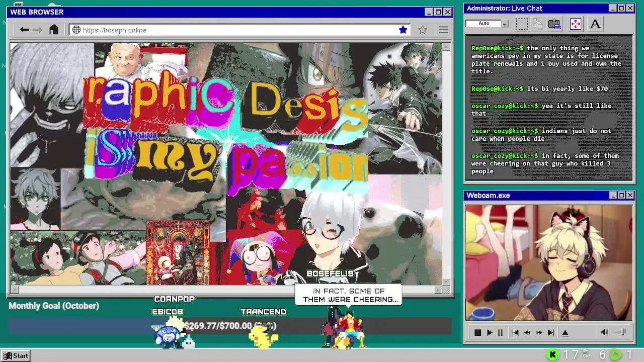Click the paste clipboard icon in Live Chat
This screenshot has height=362, width=644.
pyautogui.click(x=554, y=24)
